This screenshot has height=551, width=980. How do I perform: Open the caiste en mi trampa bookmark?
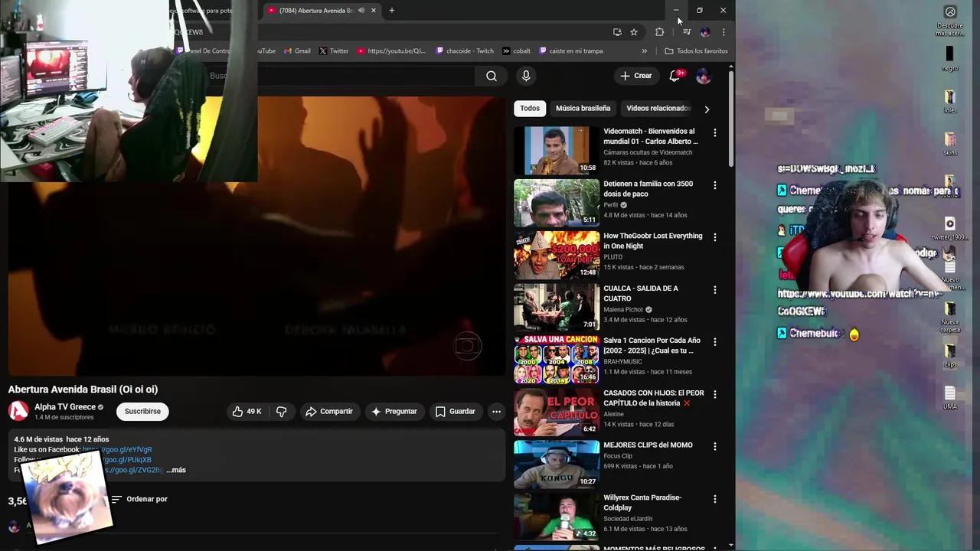[x=571, y=51]
